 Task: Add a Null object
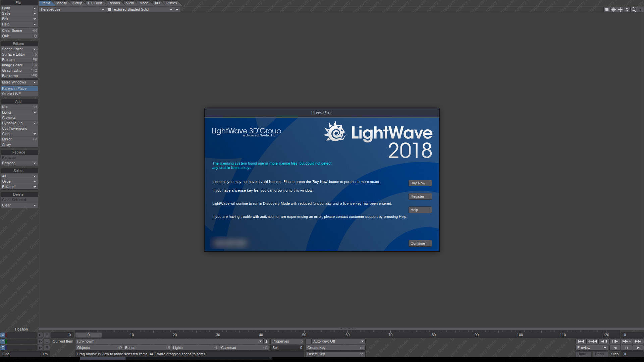pyautogui.click(x=19, y=107)
